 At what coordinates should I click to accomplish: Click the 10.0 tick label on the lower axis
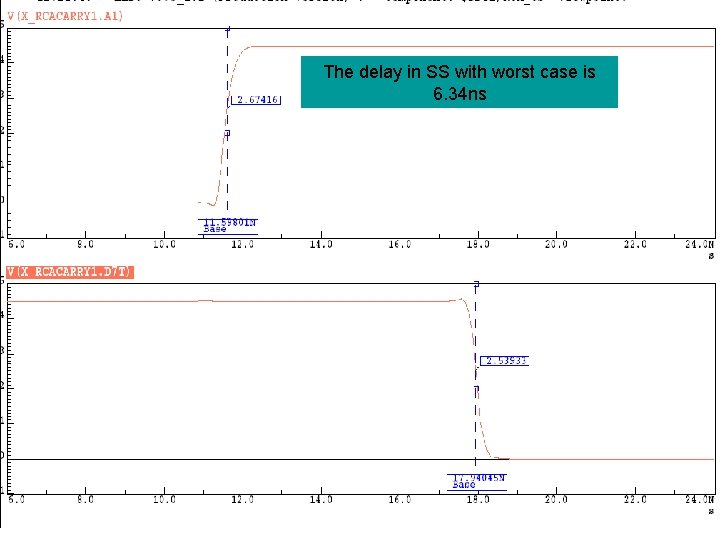coord(164,500)
